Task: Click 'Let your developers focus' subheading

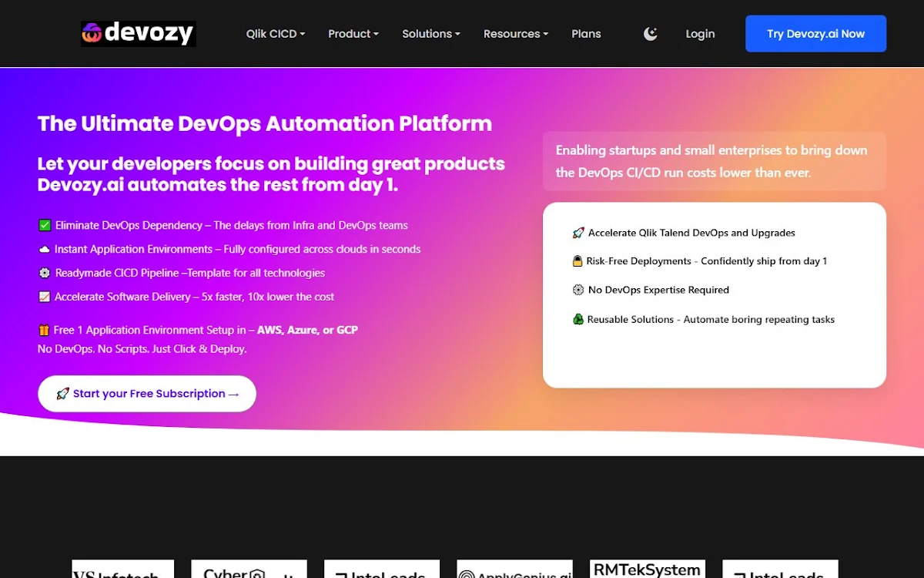Action: (x=271, y=174)
